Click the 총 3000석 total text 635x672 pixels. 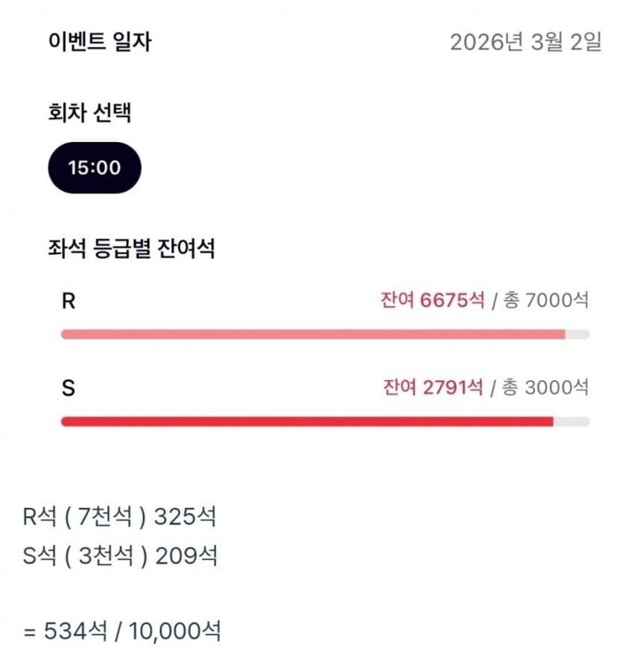[545, 387]
